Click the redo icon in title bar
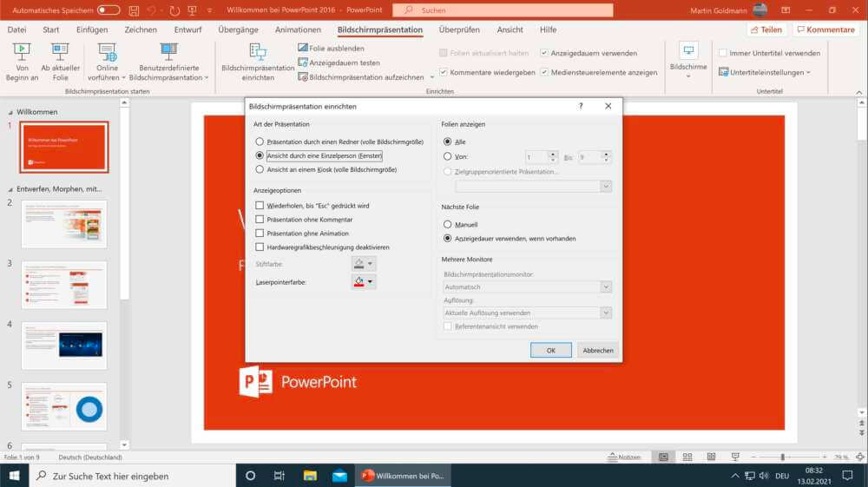 coord(174,10)
